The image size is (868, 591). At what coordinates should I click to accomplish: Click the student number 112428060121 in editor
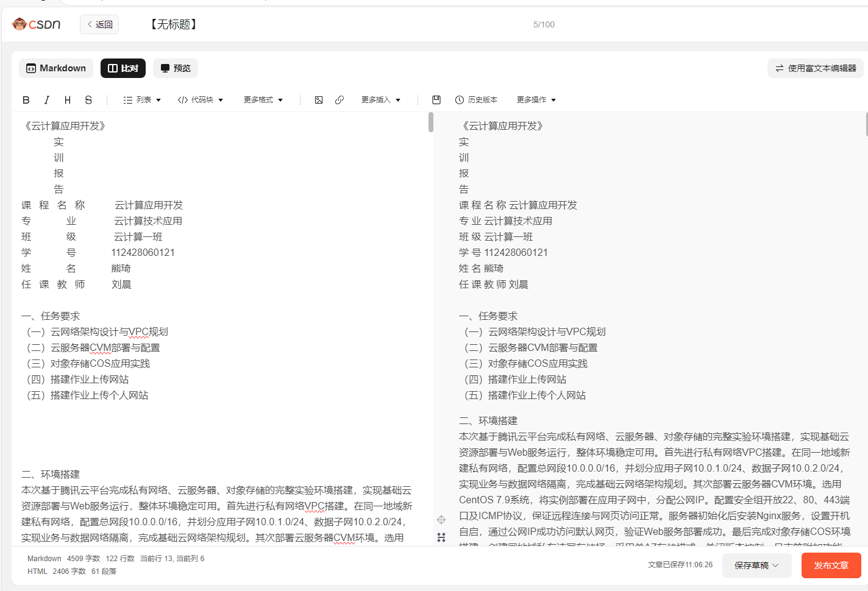pyautogui.click(x=143, y=253)
